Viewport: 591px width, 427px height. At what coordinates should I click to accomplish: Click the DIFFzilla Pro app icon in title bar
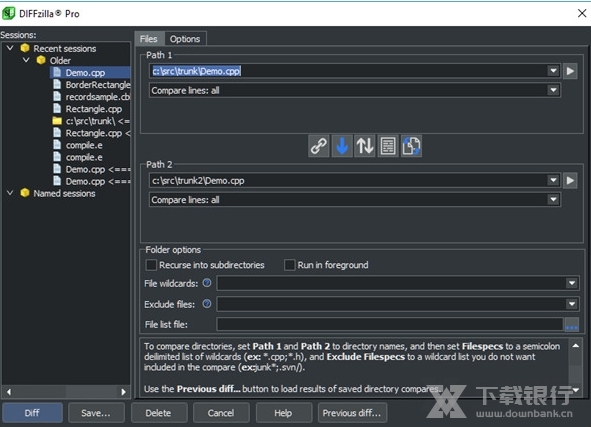pos(8,14)
